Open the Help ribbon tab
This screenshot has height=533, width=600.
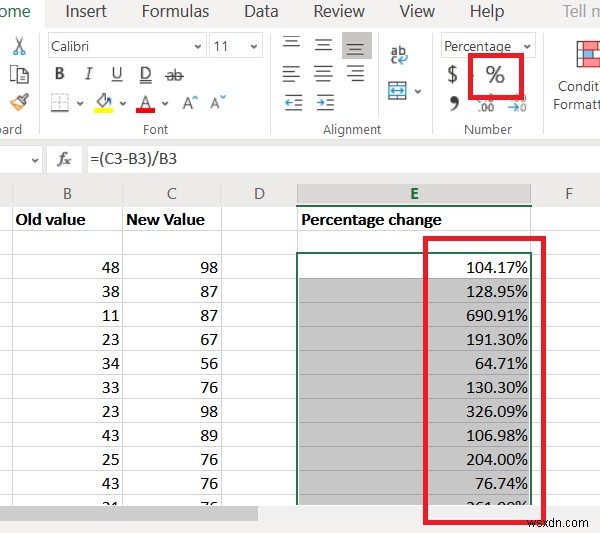487,11
